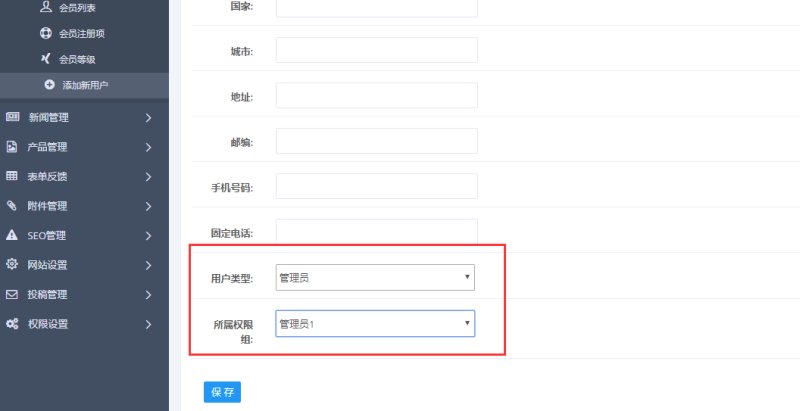
Task: Click the member level icon
Action: 46,59
